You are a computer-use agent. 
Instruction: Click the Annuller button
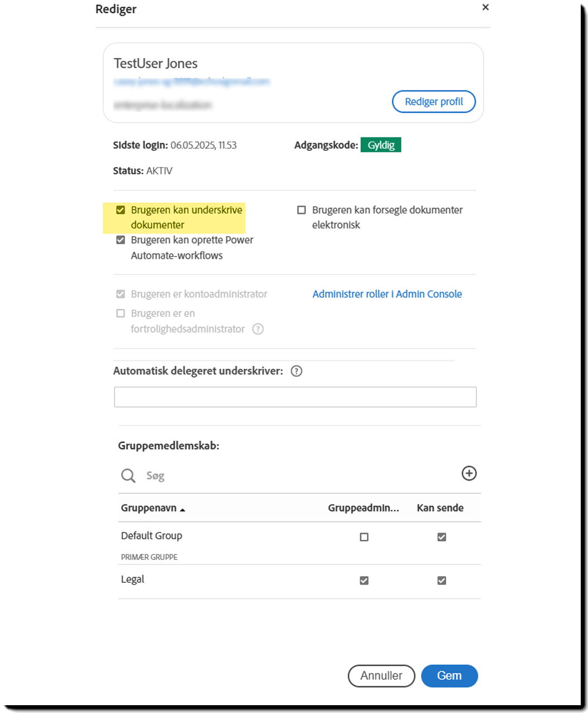pos(381,676)
